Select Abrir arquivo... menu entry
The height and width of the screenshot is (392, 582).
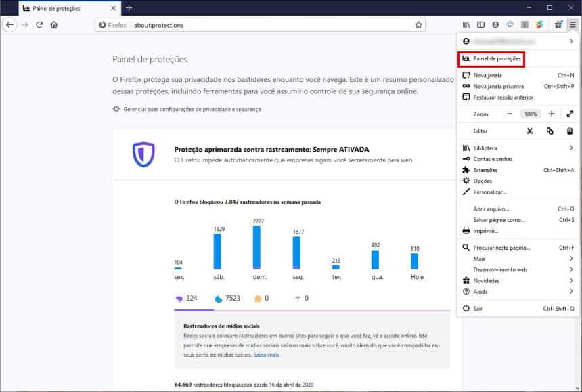[x=518, y=209]
